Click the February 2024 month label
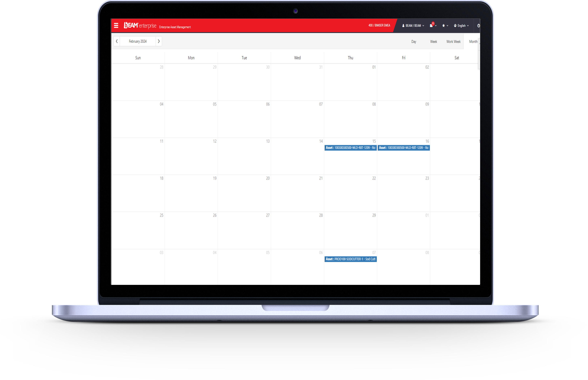This screenshot has width=588, height=380. tap(137, 41)
